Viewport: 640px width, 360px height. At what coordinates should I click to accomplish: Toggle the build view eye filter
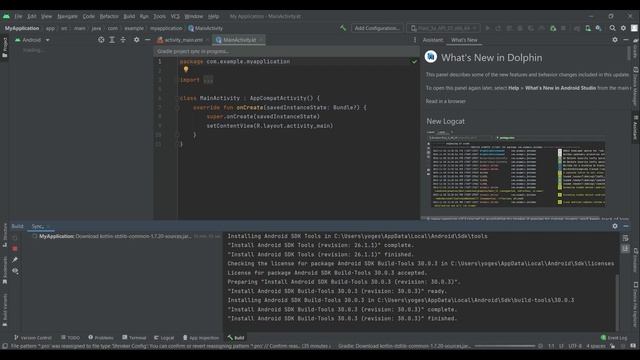(15, 271)
